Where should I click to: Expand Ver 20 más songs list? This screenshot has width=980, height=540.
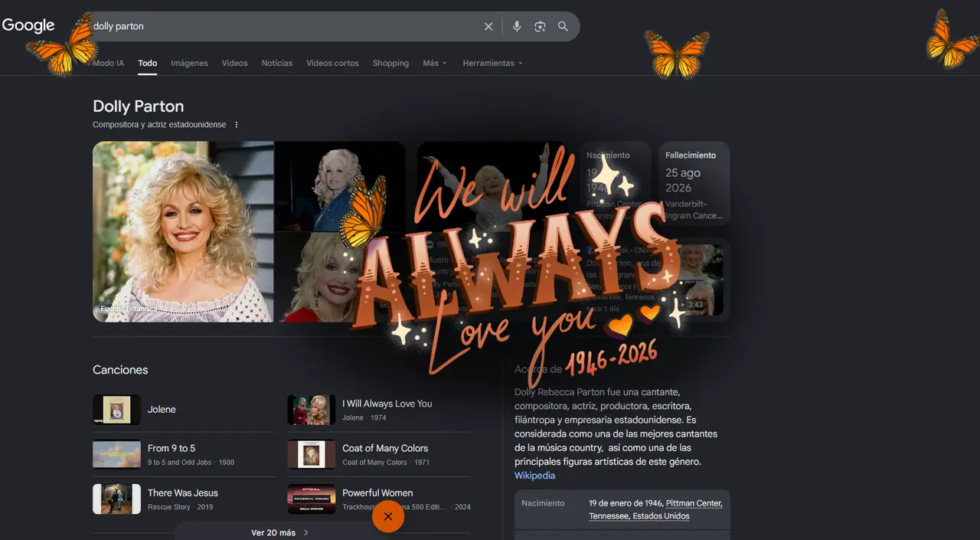pyautogui.click(x=280, y=532)
